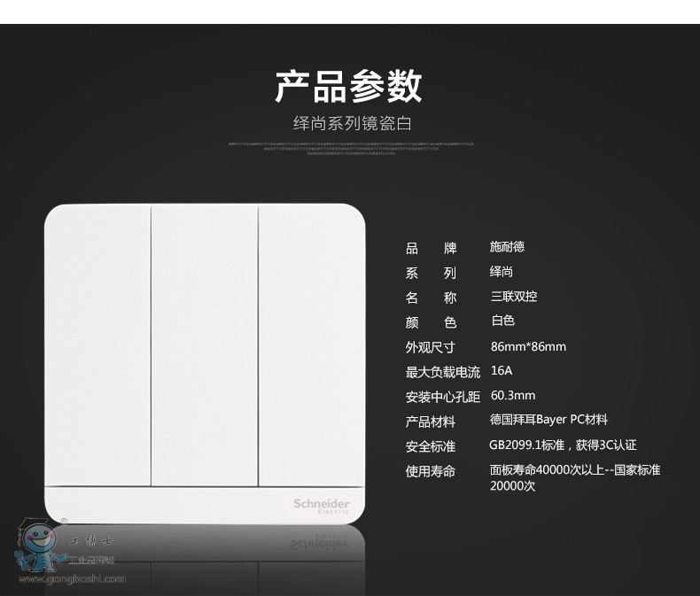Select the size value 86mm*86mm
The width and height of the screenshot is (700, 596).
coord(528,346)
